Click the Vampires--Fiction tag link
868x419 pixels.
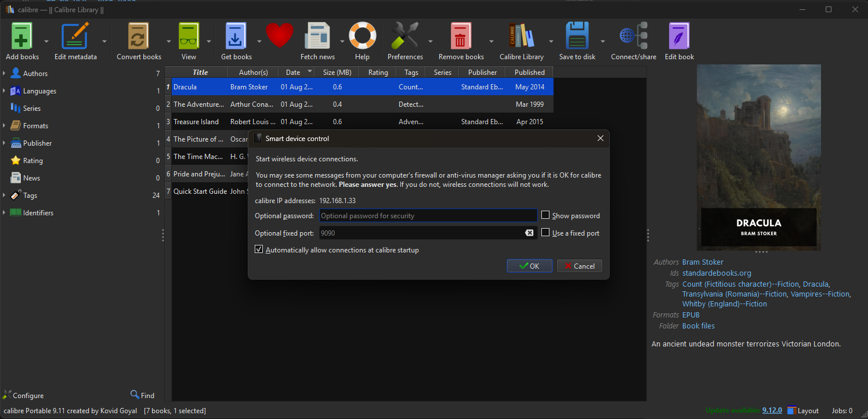point(820,294)
